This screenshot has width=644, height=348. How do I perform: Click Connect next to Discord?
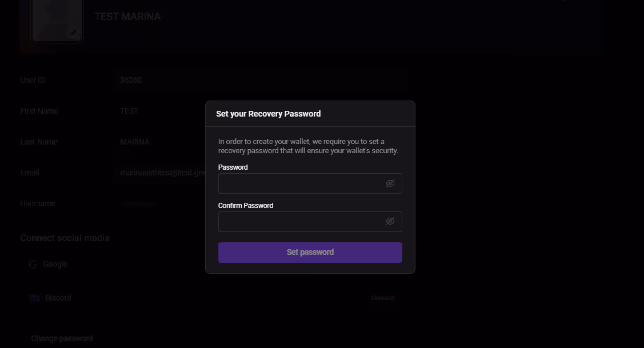coord(382,298)
